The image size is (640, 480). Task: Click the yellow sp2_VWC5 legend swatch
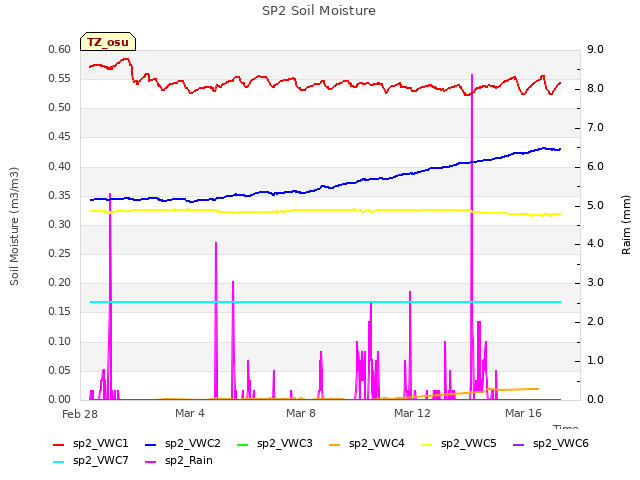pyautogui.click(x=427, y=445)
